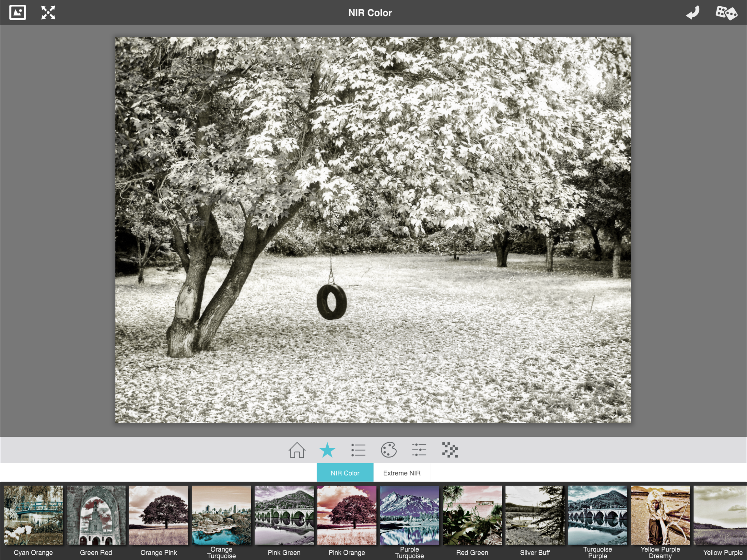Click the undo back arrow icon
This screenshot has height=560, width=747.
pos(693,13)
